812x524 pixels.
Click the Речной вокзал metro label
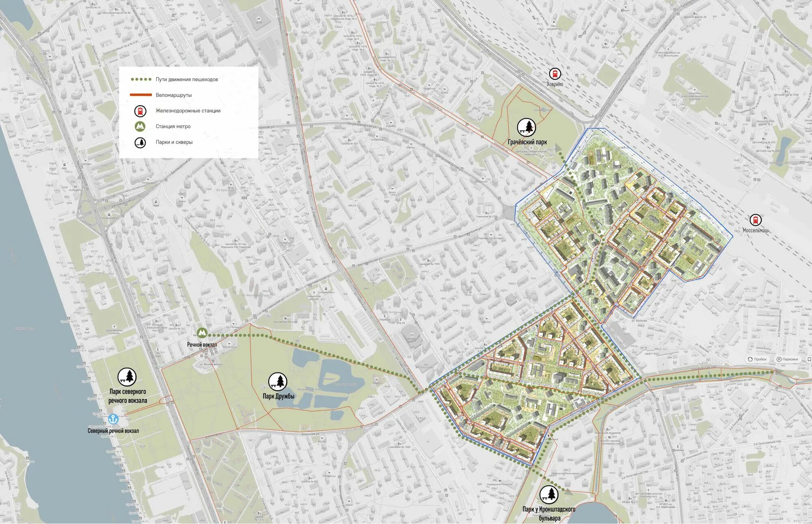tap(202, 345)
